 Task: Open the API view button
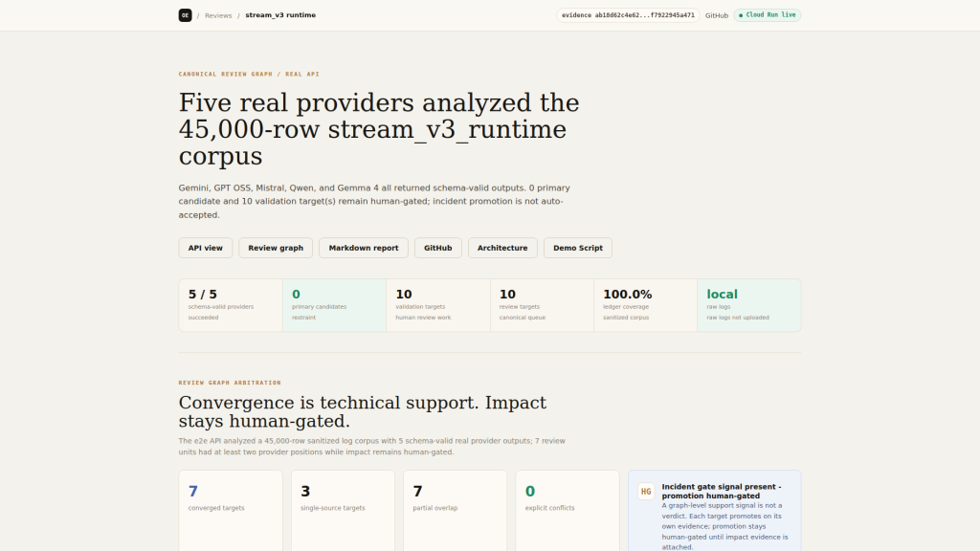(206, 248)
